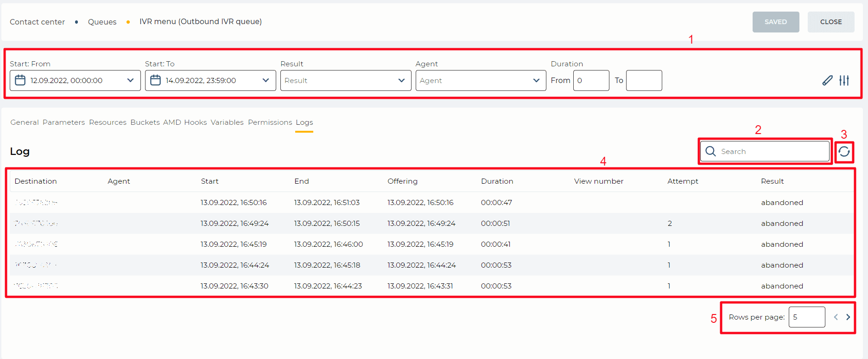Click the CLOSE button

pos(831,22)
